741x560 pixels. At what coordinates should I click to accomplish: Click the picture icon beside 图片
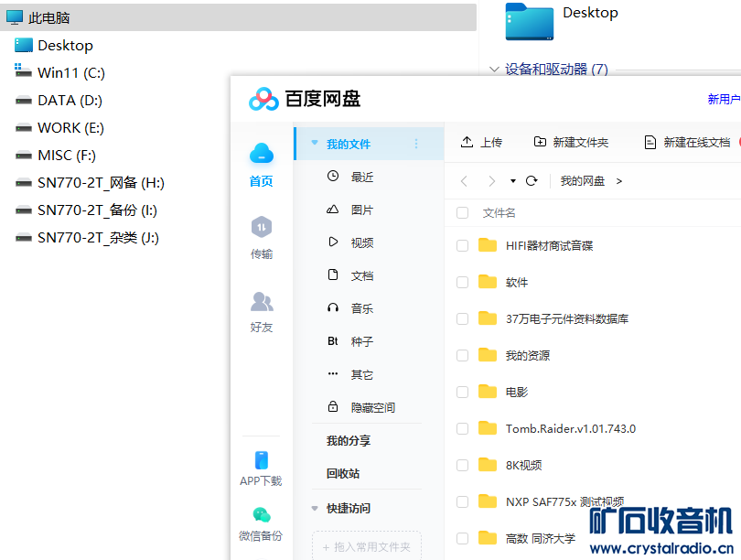pos(333,210)
